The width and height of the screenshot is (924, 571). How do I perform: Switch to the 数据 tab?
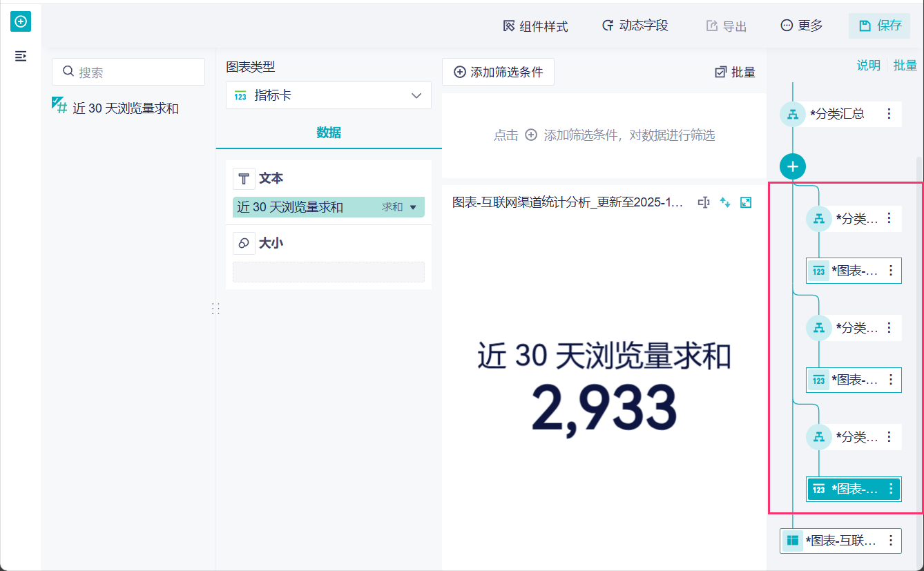pos(329,133)
